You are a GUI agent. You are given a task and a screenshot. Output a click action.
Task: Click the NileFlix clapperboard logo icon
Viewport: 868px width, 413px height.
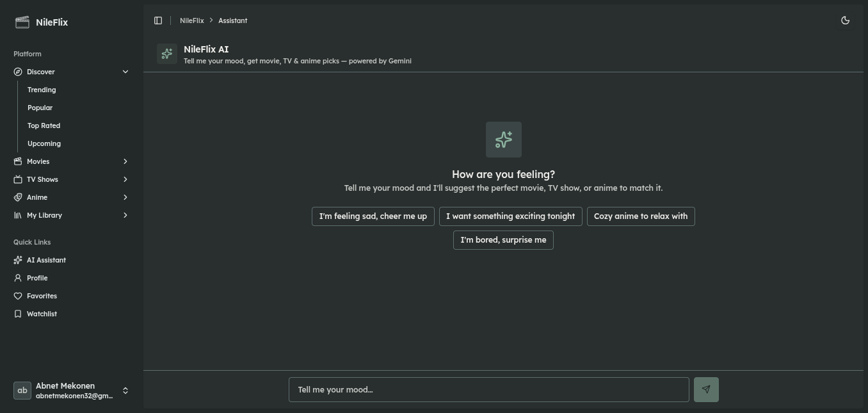click(x=22, y=22)
